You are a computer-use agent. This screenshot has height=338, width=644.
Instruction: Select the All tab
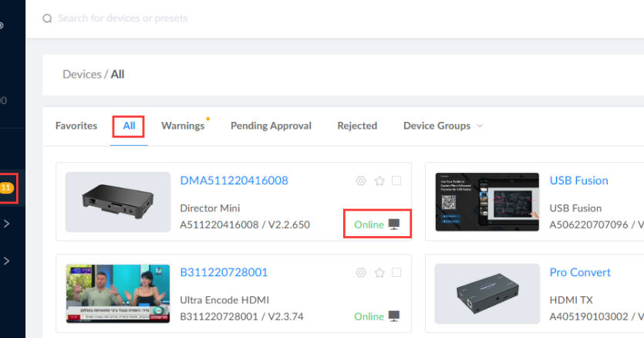(x=129, y=126)
